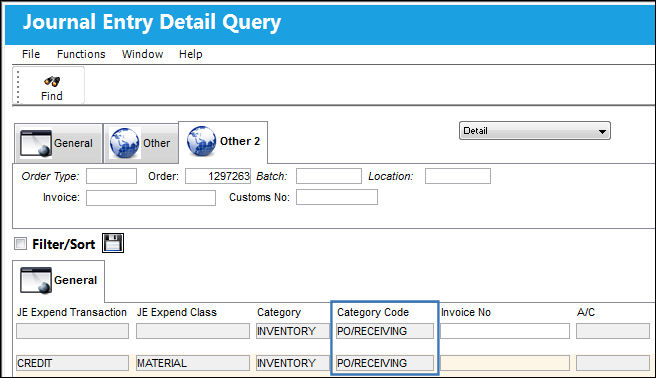This screenshot has width=656, height=378.
Task: Focus the Batch input field
Action: click(x=329, y=176)
